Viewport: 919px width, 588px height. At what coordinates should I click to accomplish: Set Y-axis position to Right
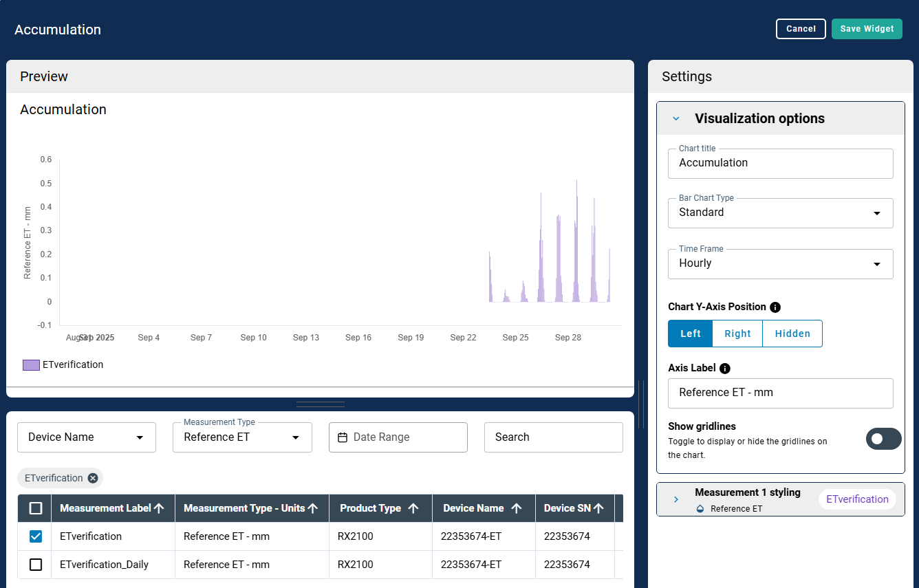click(x=737, y=334)
